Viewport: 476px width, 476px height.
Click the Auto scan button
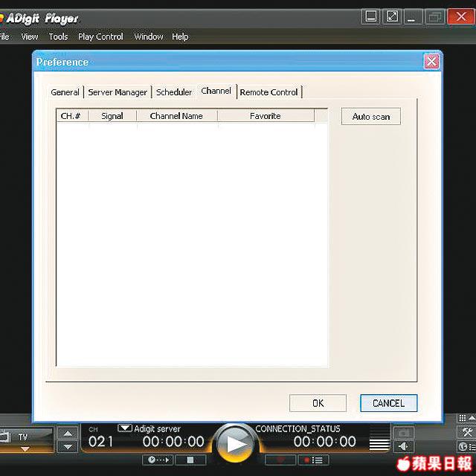coord(371,116)
